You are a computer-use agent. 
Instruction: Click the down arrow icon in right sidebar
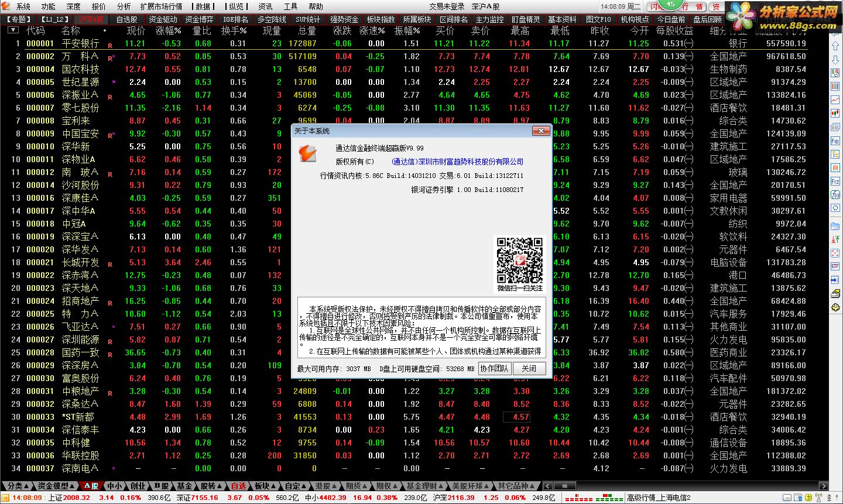(835, 59)
